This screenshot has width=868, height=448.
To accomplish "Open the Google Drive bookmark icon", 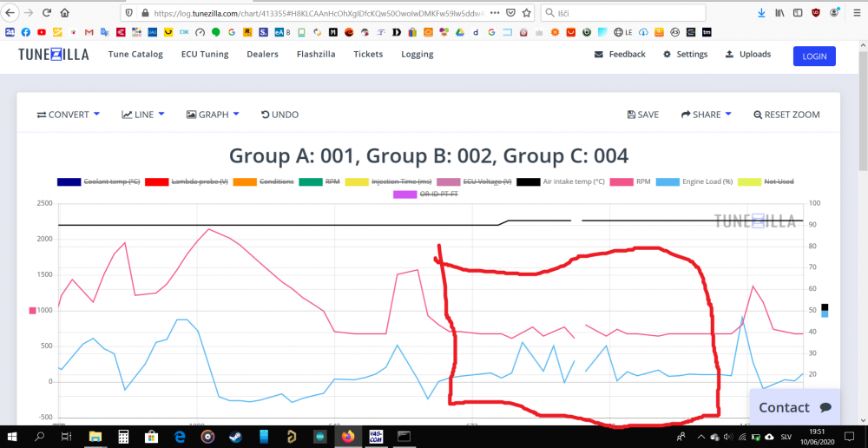I will point(459,33).
